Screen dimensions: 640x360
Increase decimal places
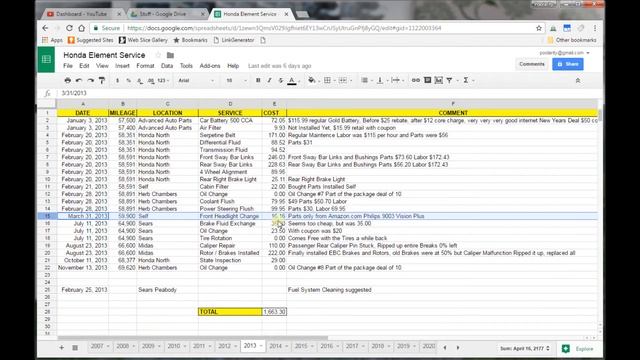tap(151, 80)
